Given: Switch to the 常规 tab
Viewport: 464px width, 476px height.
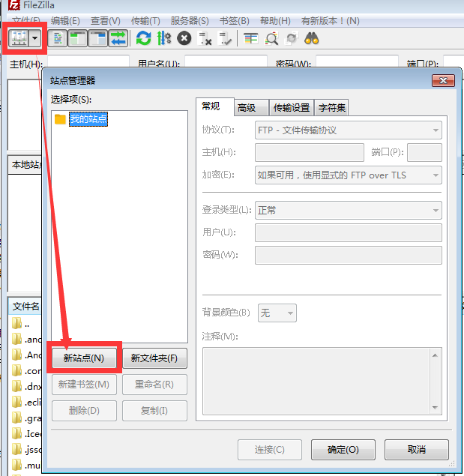Looking at the screenshot, I should [214, 106].
